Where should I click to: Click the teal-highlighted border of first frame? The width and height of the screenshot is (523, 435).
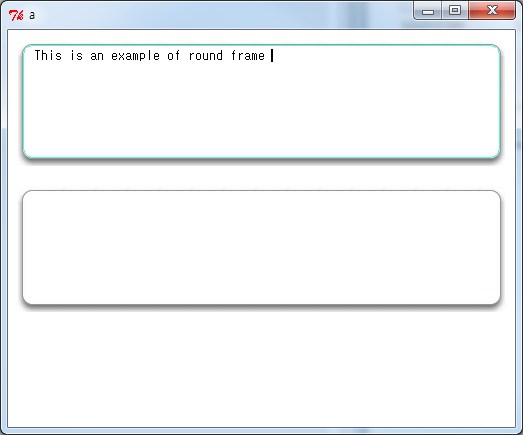[262, 45]
